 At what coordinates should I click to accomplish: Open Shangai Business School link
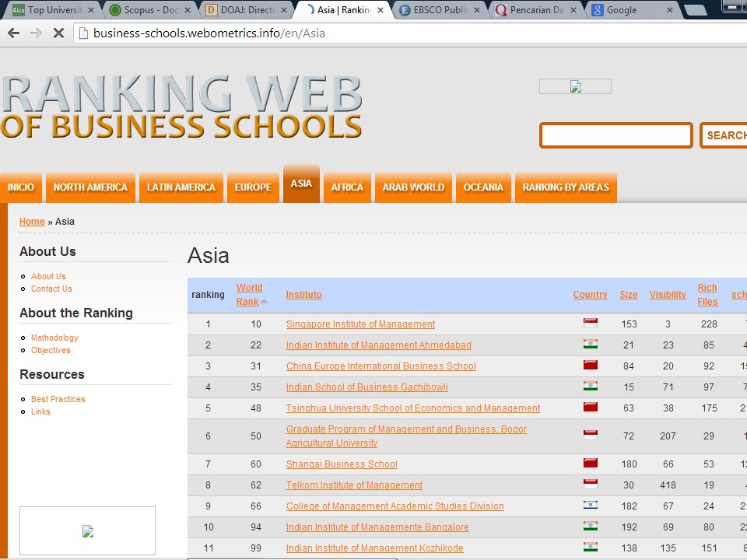click(342, 464)
